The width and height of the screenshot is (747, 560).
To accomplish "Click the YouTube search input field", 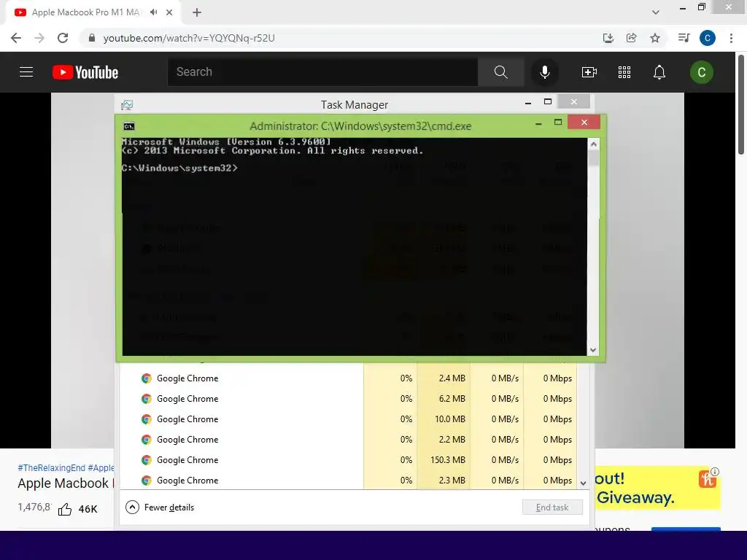I will click(x=322, y=72).
